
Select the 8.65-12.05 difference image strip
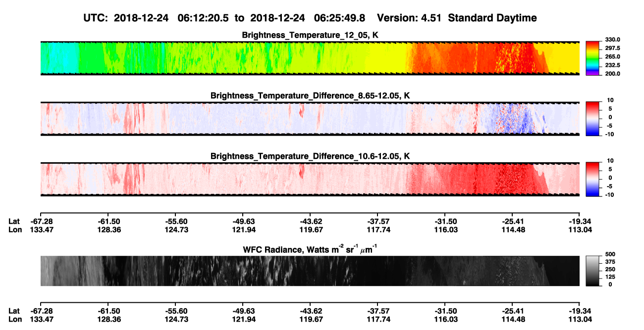(310, 118)
